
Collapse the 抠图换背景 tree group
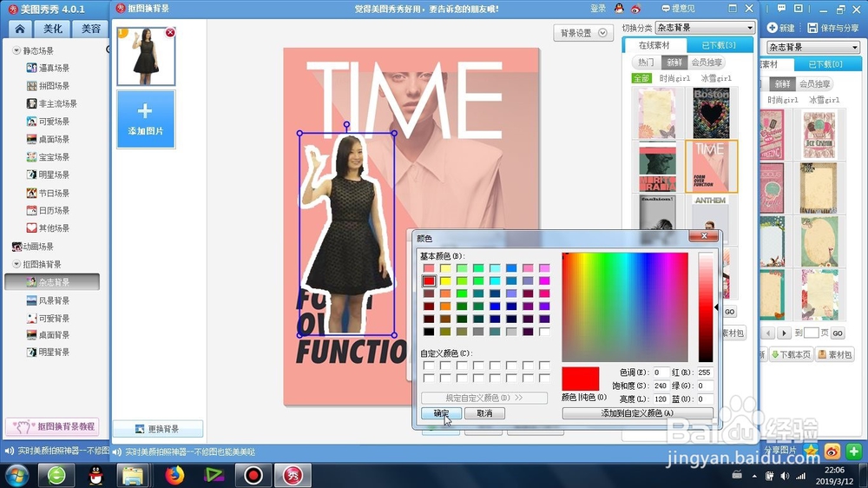[16, 264]
